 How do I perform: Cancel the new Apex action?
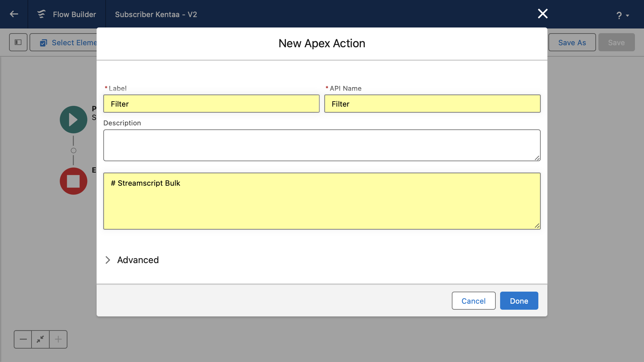473,301
